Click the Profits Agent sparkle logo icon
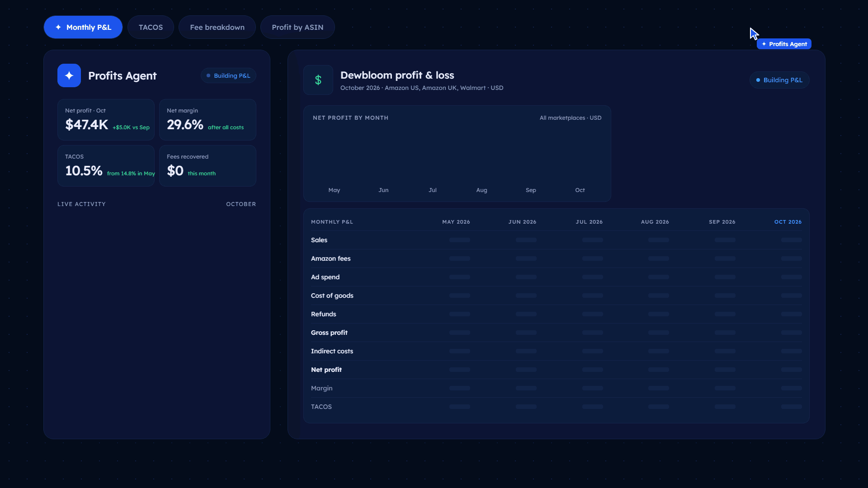 pos(69,75)
